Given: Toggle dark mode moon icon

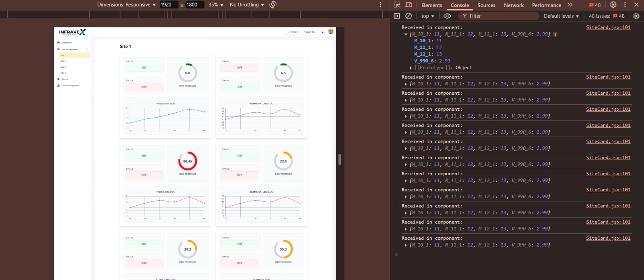Looking at the screenshot, I should tap(323, 32).
